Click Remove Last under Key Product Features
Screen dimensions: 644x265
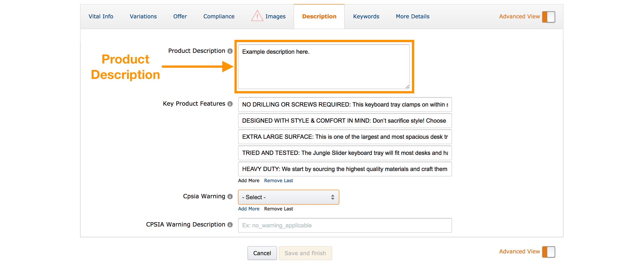click(x=278, y=180)
